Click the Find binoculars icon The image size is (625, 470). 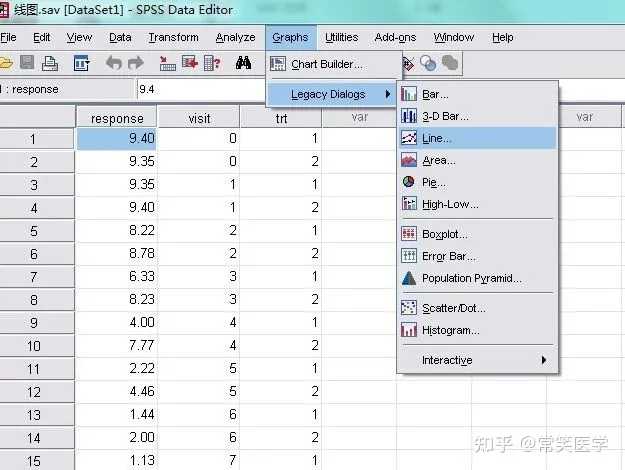pos(243,63)
